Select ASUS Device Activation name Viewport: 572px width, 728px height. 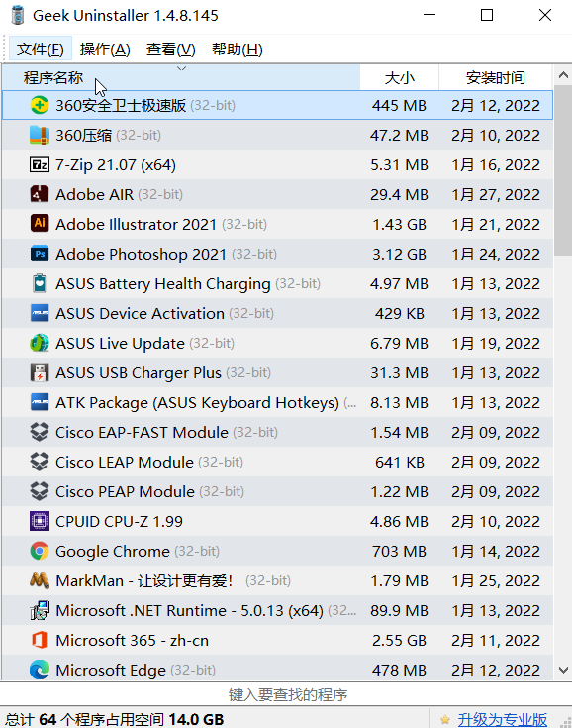click(140, 313)
